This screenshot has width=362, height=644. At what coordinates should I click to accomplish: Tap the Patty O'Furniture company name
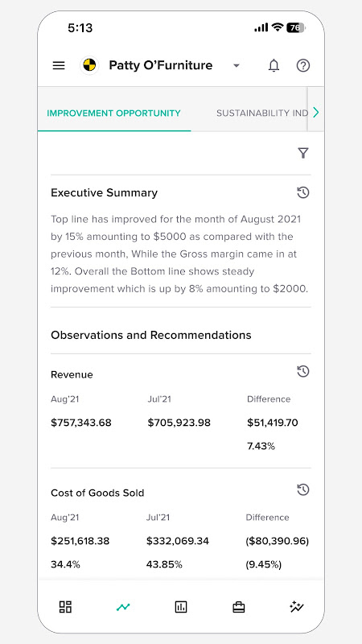[160, 65]
